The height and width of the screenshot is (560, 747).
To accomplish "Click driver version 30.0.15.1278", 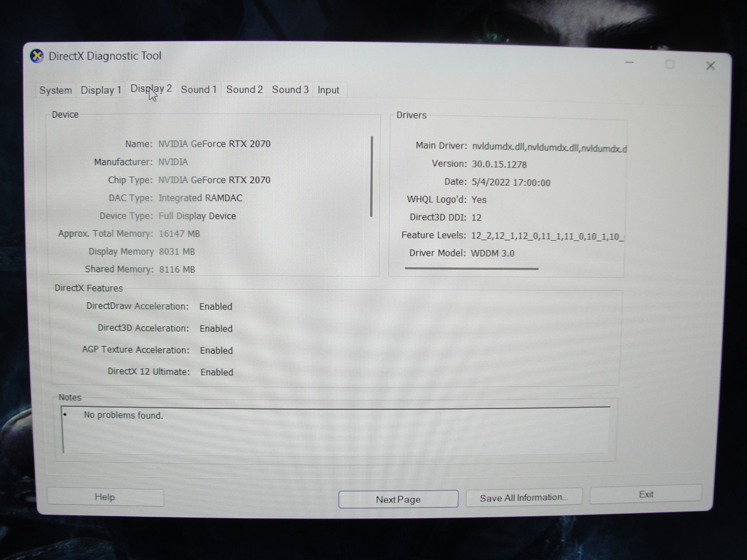I will coord(499,164).
